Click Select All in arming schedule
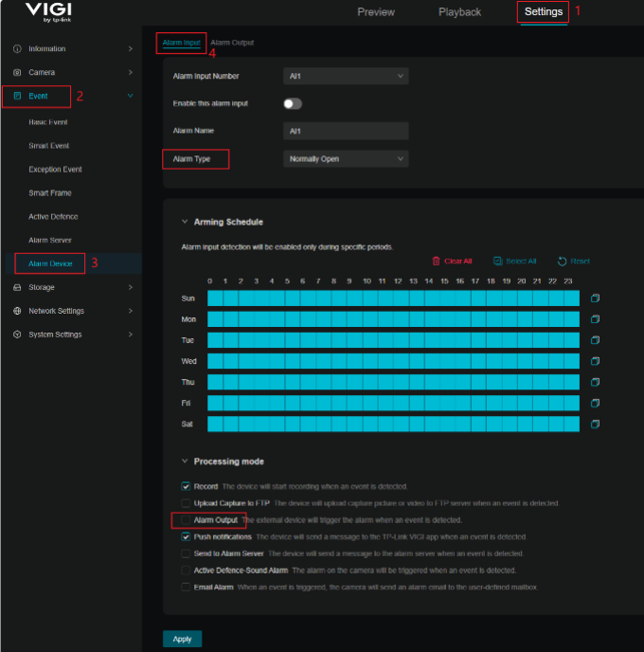Image resolution: width=644 pixels, height=652 pixels. (515, 261)
